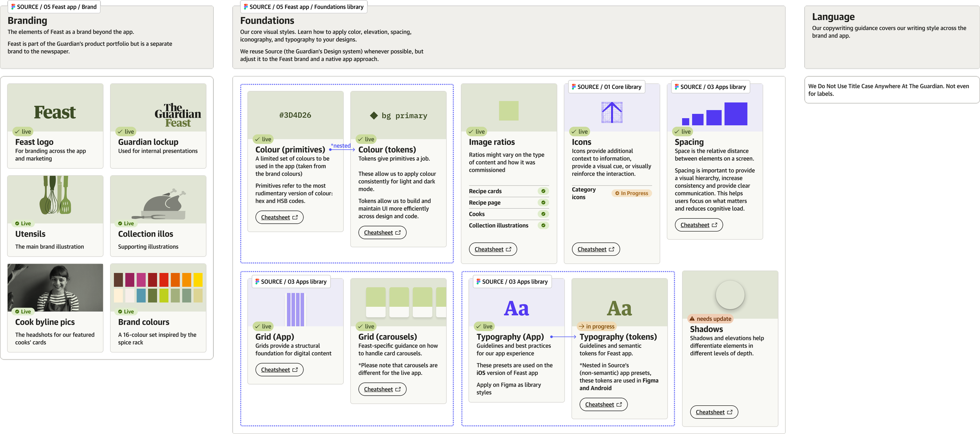Click the blue Aa Typography App glyph
This screenshot has height=434, width=980.
point(516,308)
